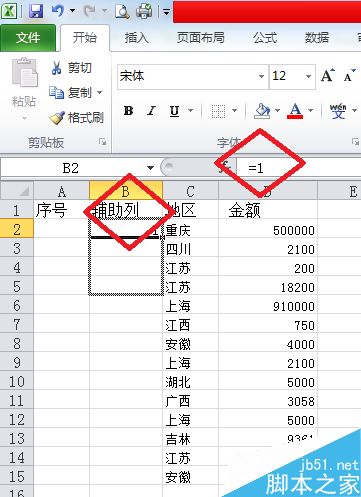Select column C header
The image size is (361, 497).
pos(190,192)
